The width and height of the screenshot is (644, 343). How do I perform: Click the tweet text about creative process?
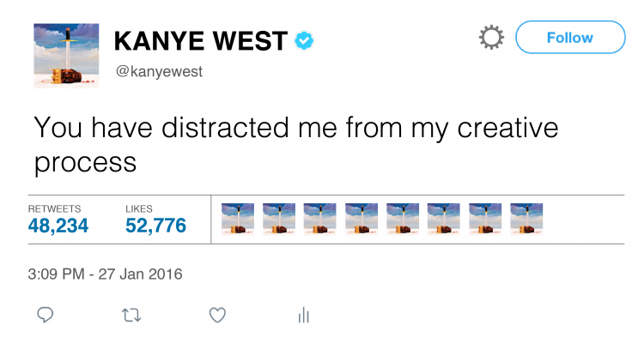(x=295, y=145)
